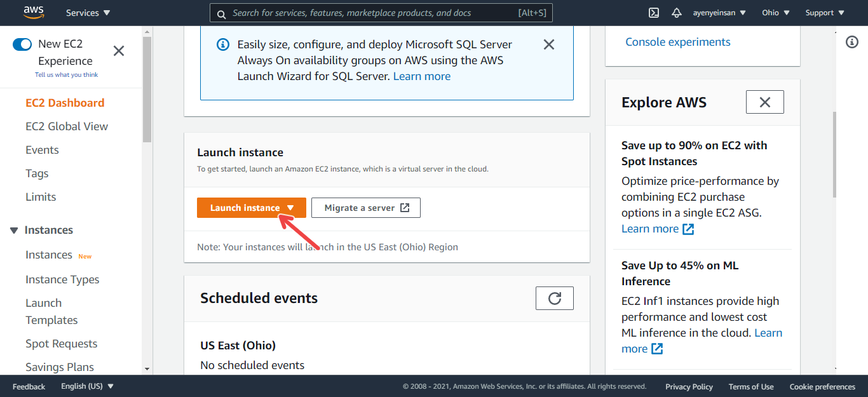
Task: Open the English (US) language selector
Action: click(x=88, y=386)
